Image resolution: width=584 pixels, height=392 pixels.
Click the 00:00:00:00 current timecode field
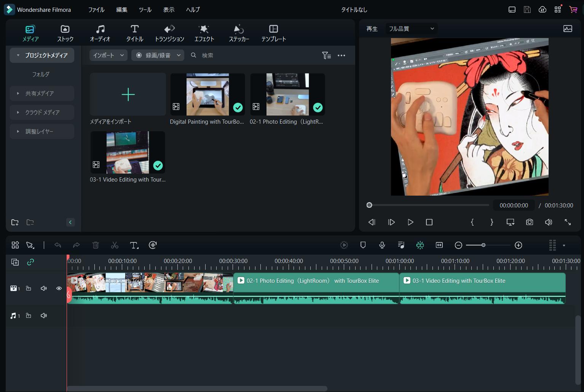pyautogui.click(x=514, y=205)
